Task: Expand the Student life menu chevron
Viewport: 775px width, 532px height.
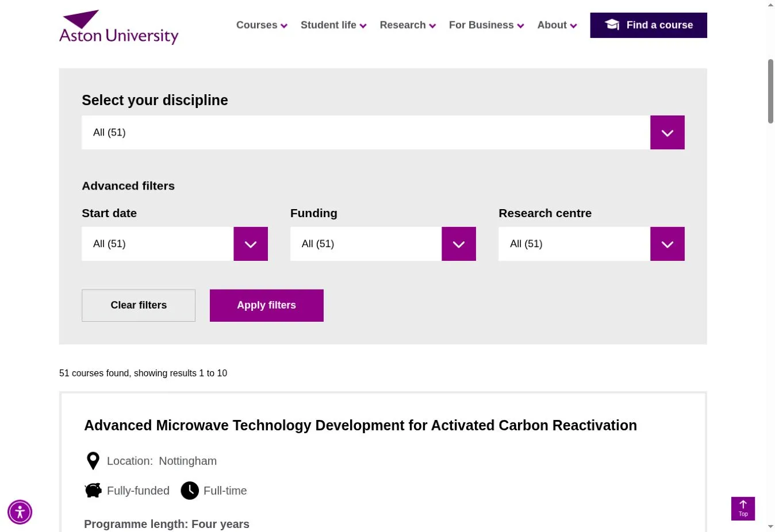Action: pos(363,26)
